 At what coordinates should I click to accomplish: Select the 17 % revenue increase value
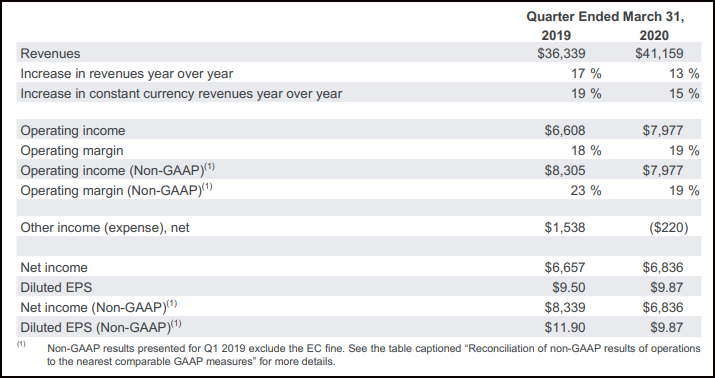pos(586,73)
